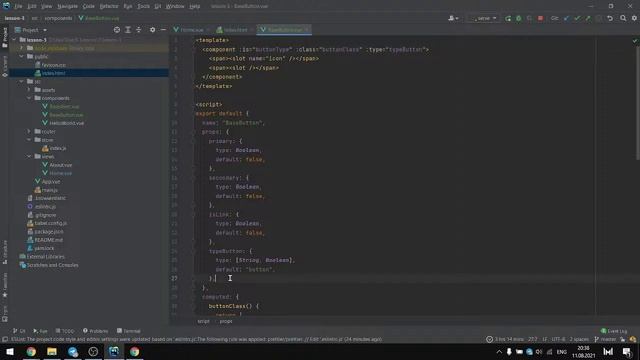Open Project panel gear options

[152, 30]
